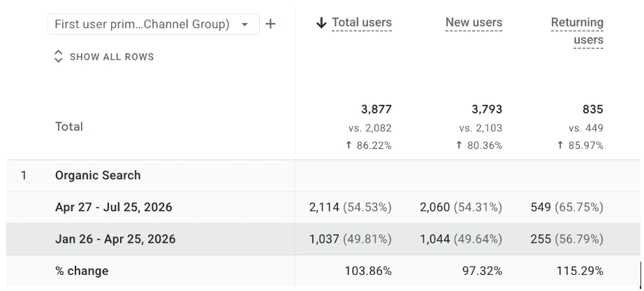
Task: Click comparison value vs. 2,103
Action: pos(481,128)
